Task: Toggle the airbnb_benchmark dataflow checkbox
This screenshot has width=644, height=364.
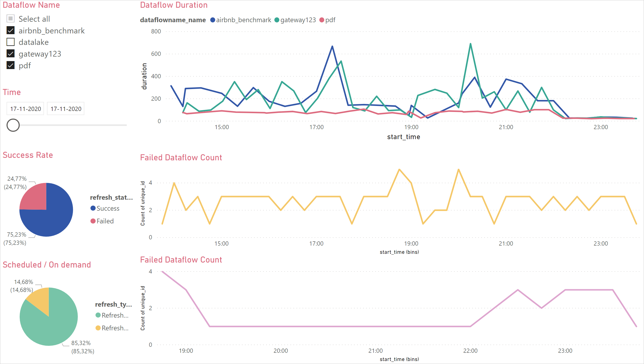Action: (11, 30)
